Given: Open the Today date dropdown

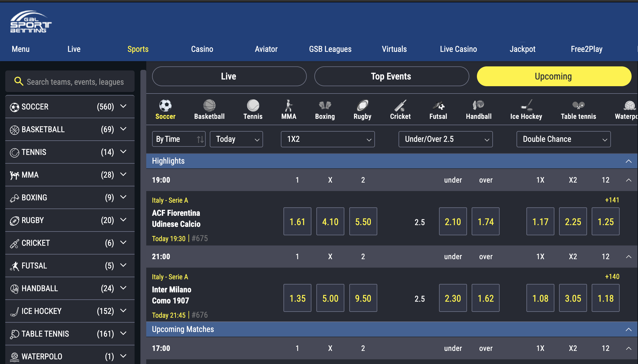Looking at the screenshot, I should pyautogui.click(x=236, y=139).
